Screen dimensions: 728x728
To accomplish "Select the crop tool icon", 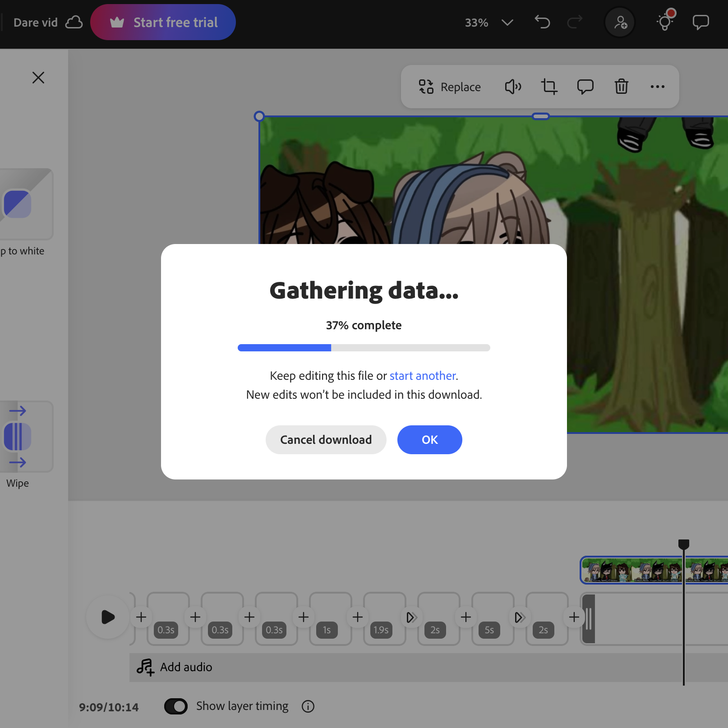I will (x=549, y=87).
